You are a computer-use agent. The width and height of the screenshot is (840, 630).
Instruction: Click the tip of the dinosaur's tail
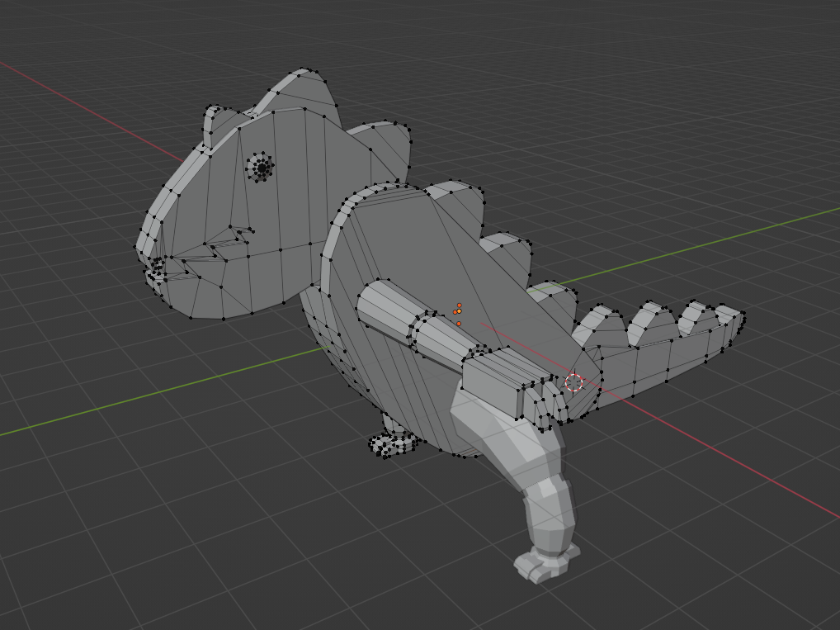click(737, 322)
